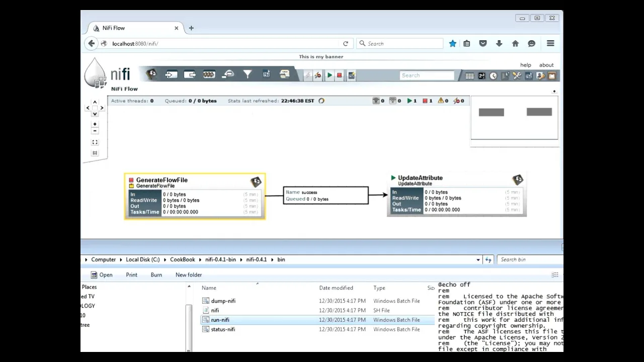Select the success connection label
This screenshot has width=644, height=362.
pos(326,196)
